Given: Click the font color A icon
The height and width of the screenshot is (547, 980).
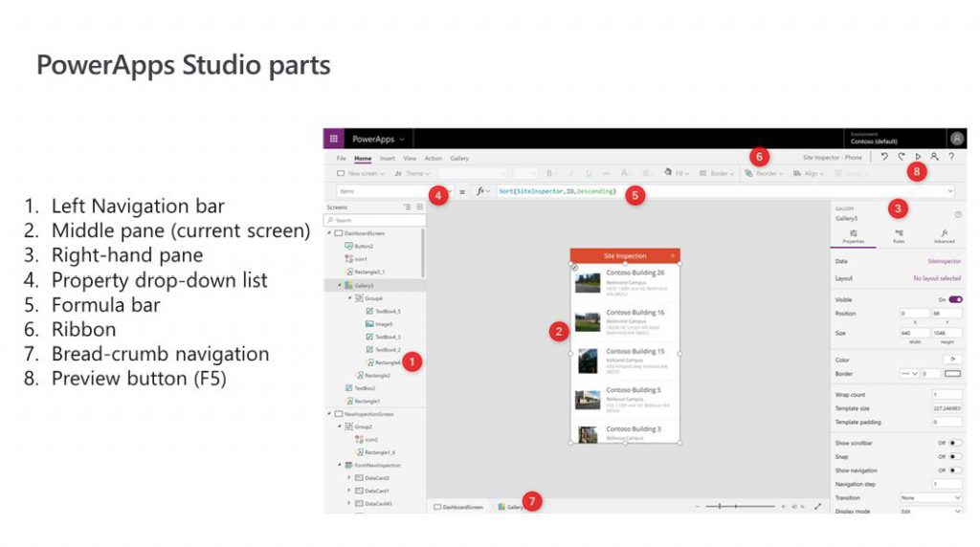Looking at the screenshot, I should point(624,173).
